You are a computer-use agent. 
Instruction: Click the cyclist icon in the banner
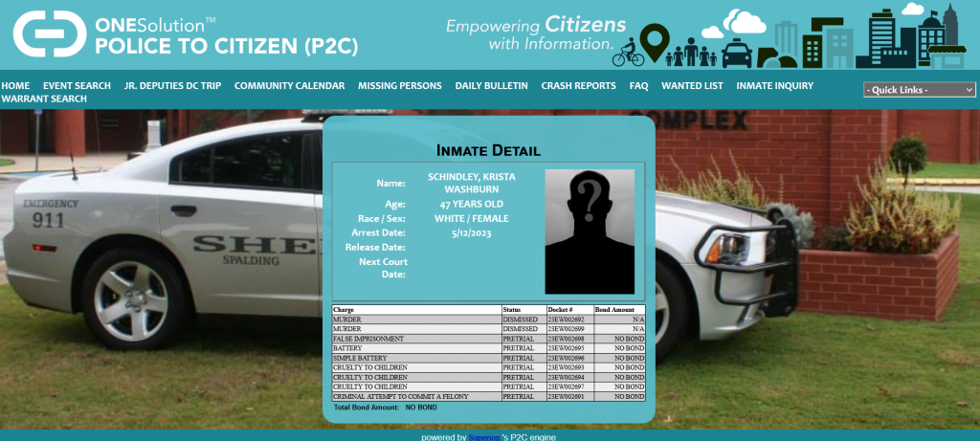click(628, 54)
